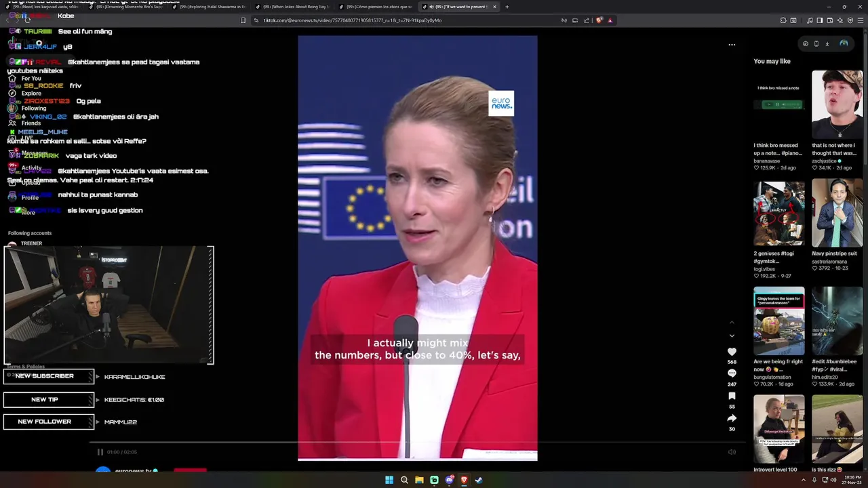This screenshot has height=488, width=868.
Task: Expand the system tray hidden icons chevron
Action: point(804,480)
